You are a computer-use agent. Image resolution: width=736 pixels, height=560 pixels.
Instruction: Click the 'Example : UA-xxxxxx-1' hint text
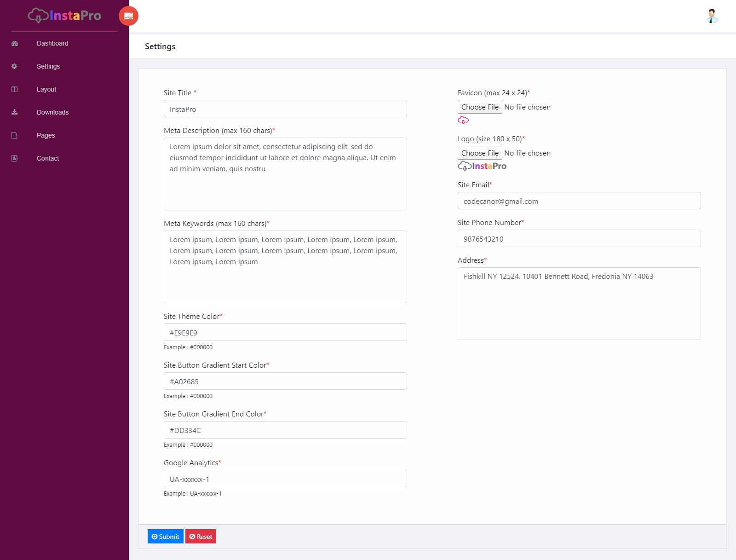click(193, 494)
